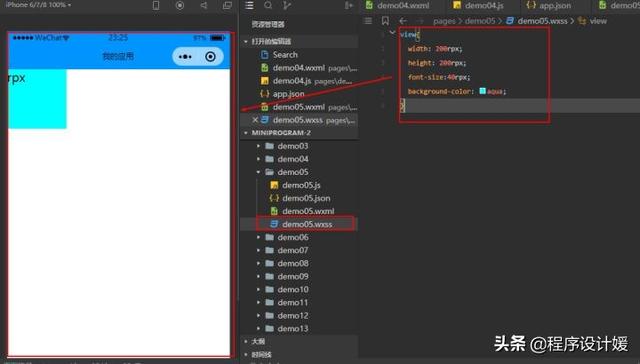This screenshot has height=364, width=640.
Task: Expand the demo03 folder
Action: tap(258, 146)
